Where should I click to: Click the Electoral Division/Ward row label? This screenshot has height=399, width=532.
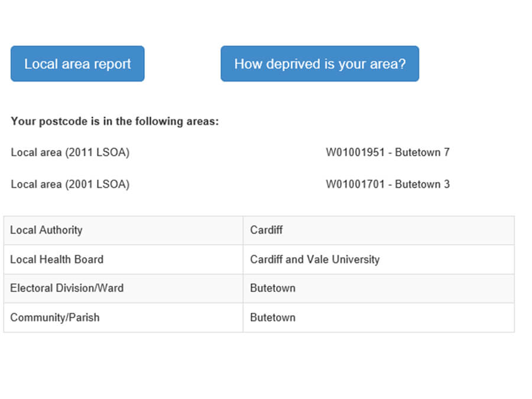click(x=67, y=288)
